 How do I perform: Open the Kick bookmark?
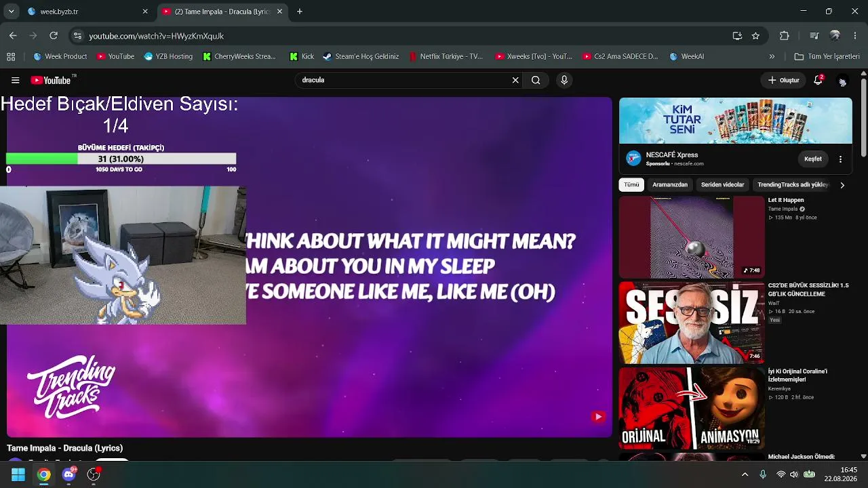302,56
